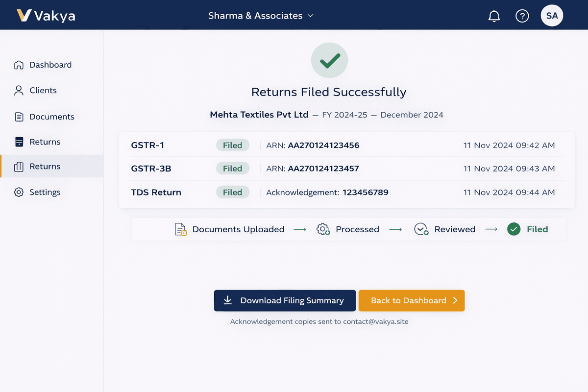Click the Filed status badge on GSTR-3B
Image resolution: width=588 pixels, height=392 pixels.
pyautogui.click(x=232, y=168)
